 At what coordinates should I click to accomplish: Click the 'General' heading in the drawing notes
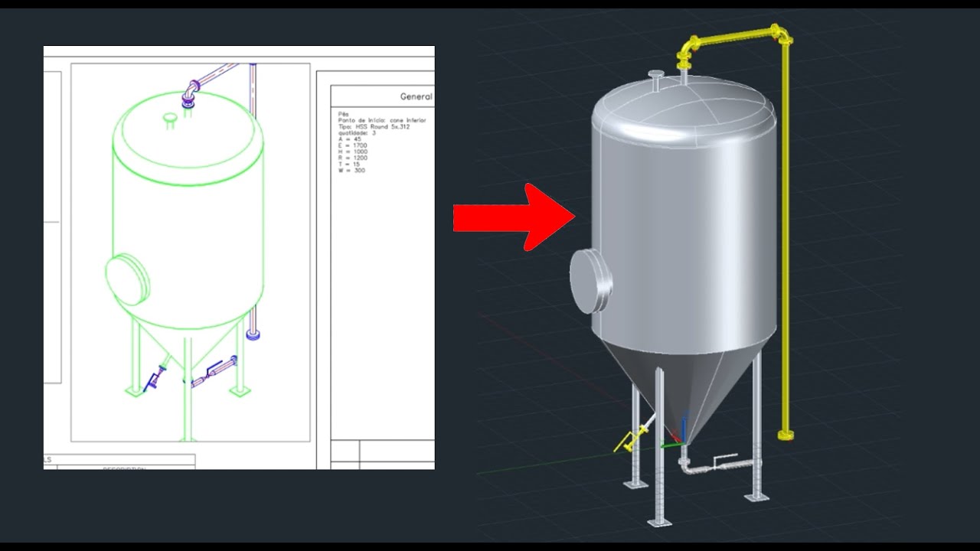pos(416,97)
